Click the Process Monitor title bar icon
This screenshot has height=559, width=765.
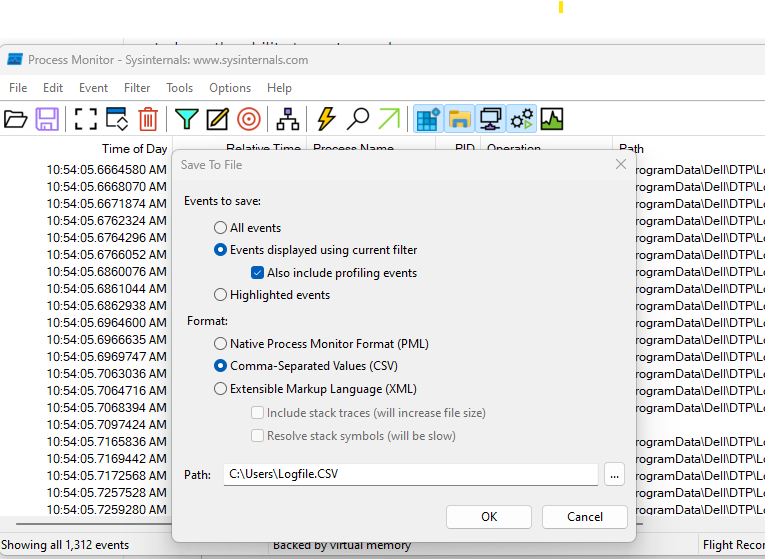coord(15,60)
